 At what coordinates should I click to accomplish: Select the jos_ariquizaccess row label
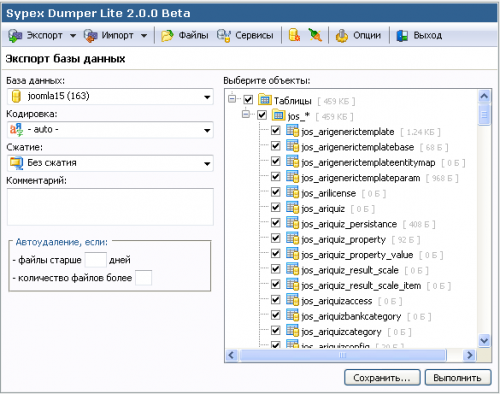[337, 301]
